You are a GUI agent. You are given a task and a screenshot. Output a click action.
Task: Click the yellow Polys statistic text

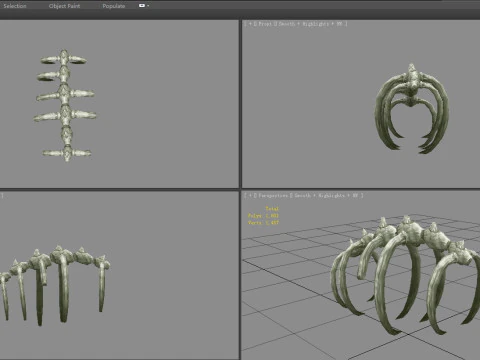click(x=263, y=216)
